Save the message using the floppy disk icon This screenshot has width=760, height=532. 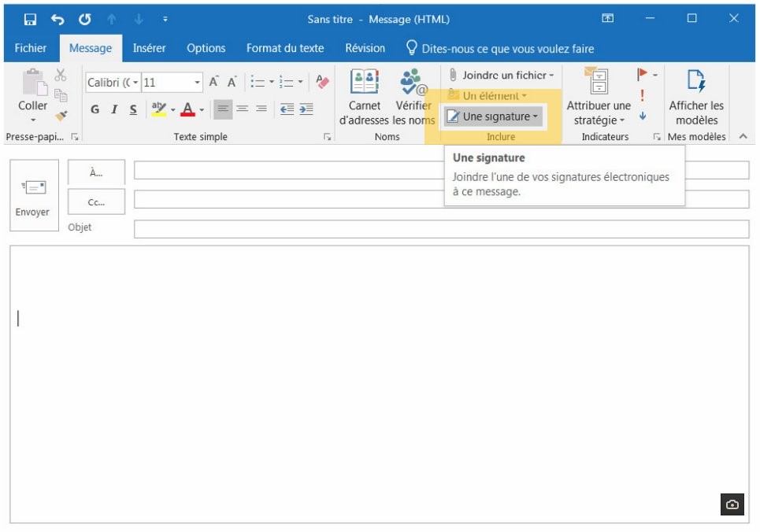tap(30, 19)
